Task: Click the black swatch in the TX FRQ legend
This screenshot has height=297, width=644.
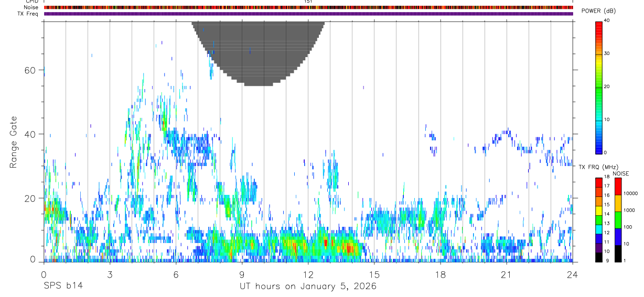Action: click(x=599, y=257)
